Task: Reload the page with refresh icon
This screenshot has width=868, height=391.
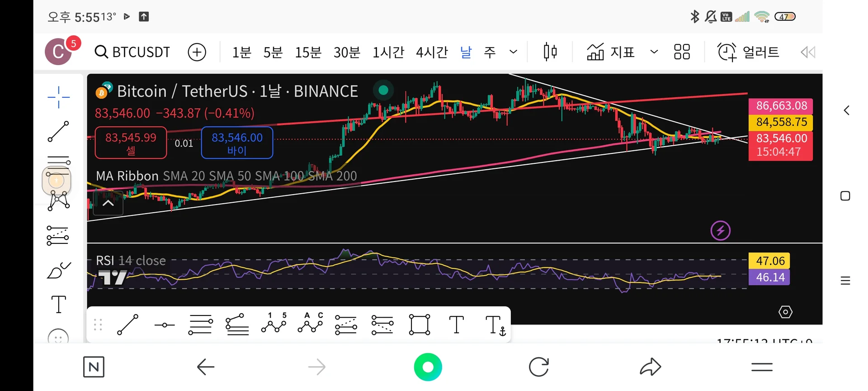Action: pos(539,367)
